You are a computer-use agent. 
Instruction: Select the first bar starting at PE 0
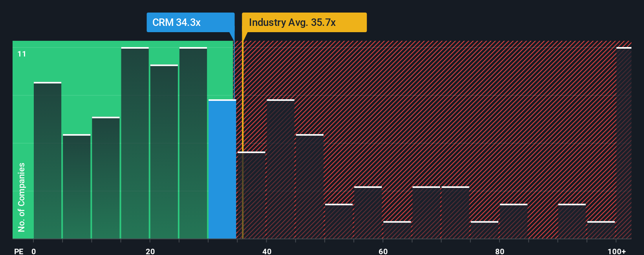[48, 160]
